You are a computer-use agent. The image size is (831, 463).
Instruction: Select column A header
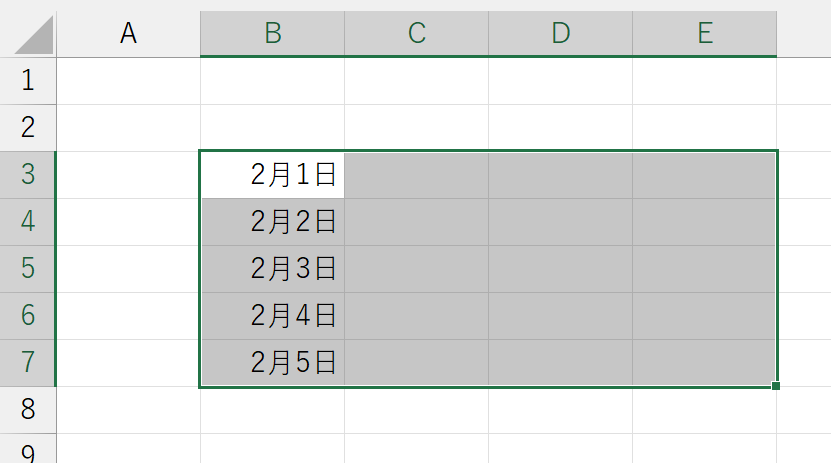coord(128,33)
